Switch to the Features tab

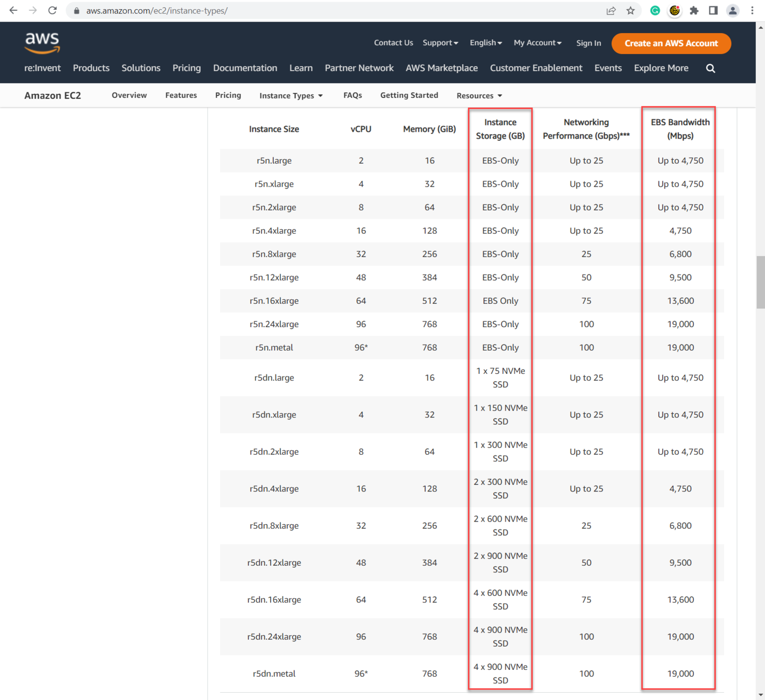pos(181,95)
